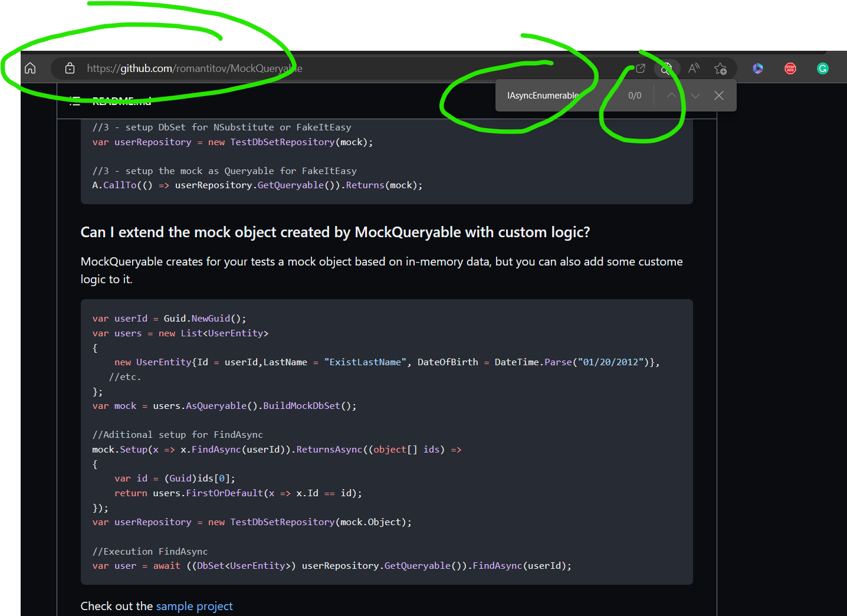View site information via the lock icon
847x616 pixels.
pyautogui.click(x=70, y=68)
